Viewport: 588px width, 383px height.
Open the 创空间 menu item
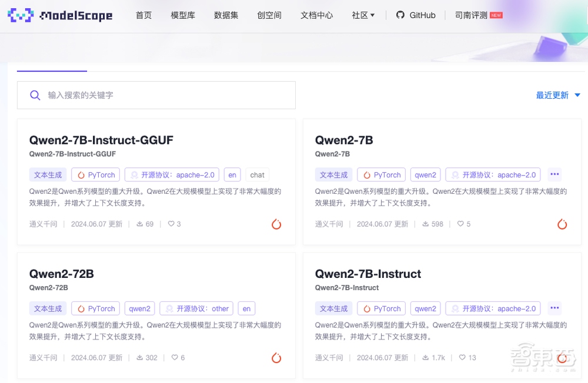(269, 15)
